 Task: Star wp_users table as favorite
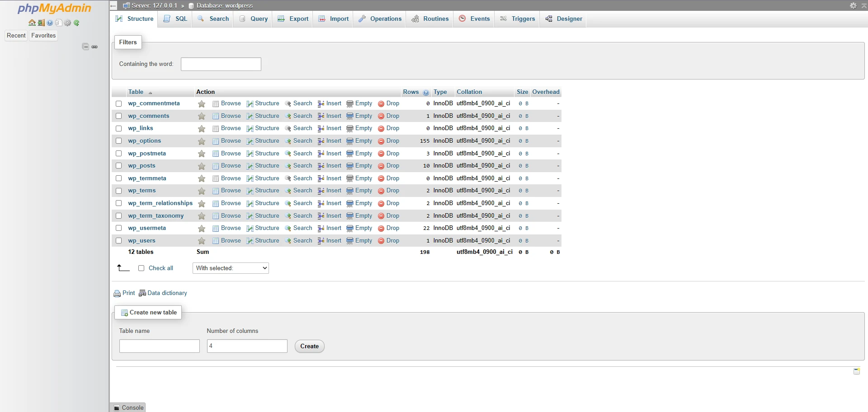point(202,241)
